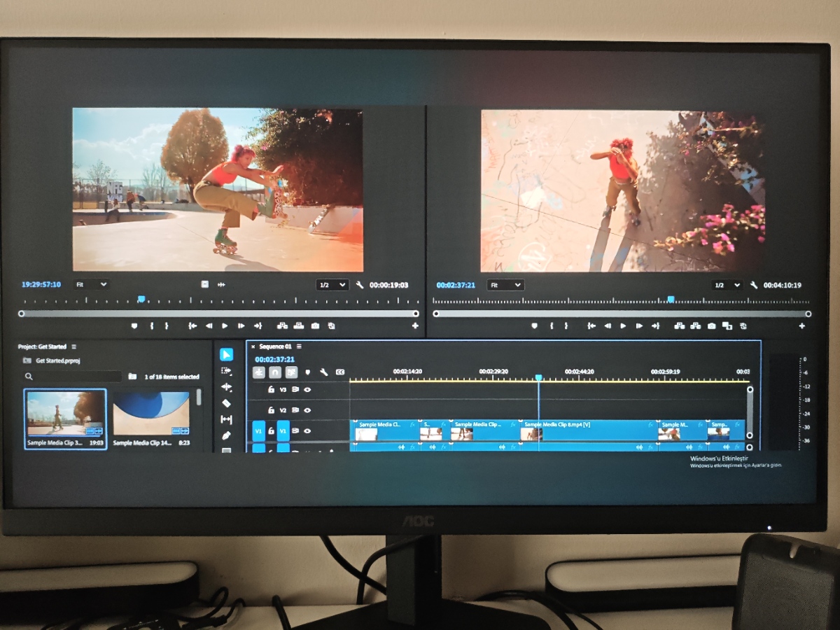Toggle visibility eye for track V3

[x=307, y=390]
